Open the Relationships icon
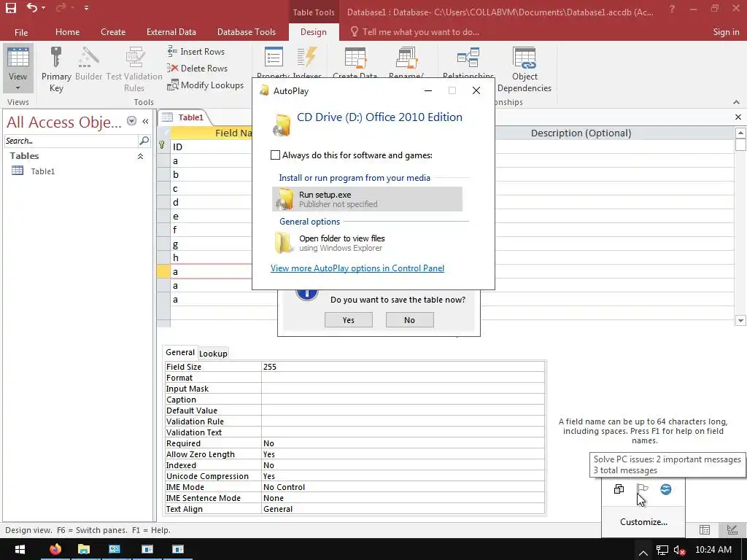747x560 pixels. [x=468, y=57]
